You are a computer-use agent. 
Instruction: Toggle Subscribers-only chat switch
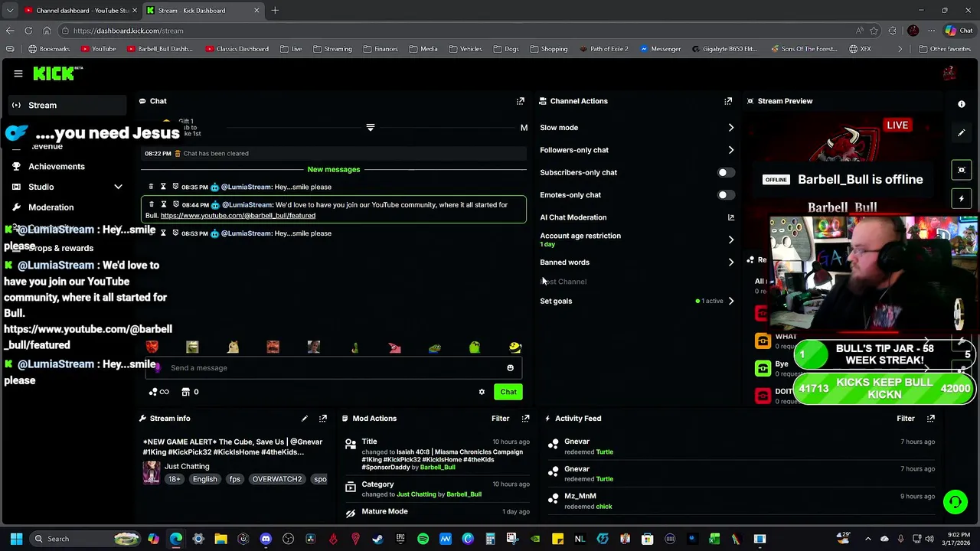pos(725,173)
